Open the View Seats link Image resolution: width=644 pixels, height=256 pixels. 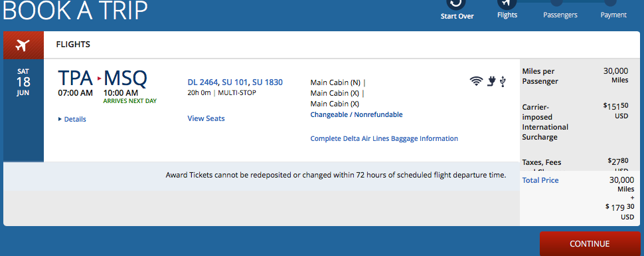[206, 118]
